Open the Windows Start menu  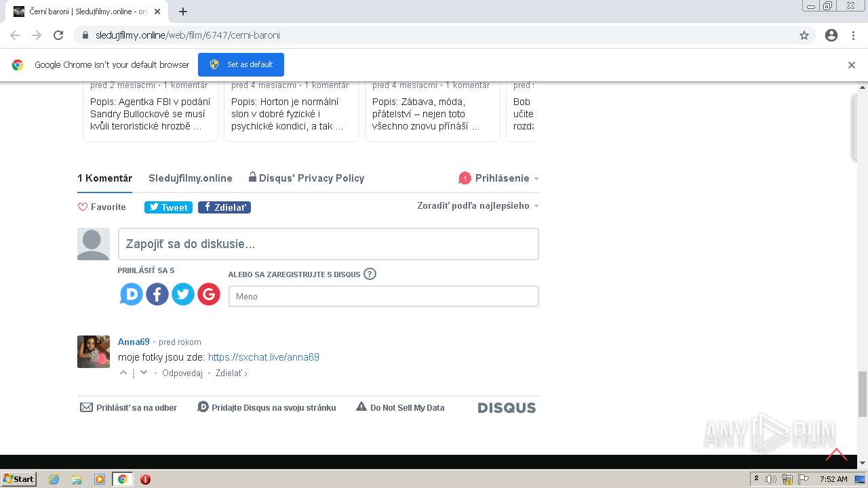[x=19, y=479]
